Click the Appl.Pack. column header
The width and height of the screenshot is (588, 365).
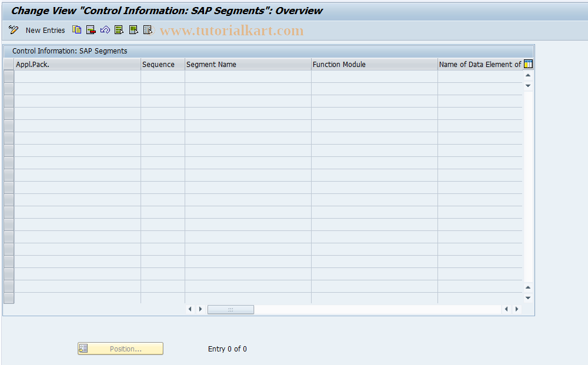click(77, 65)
